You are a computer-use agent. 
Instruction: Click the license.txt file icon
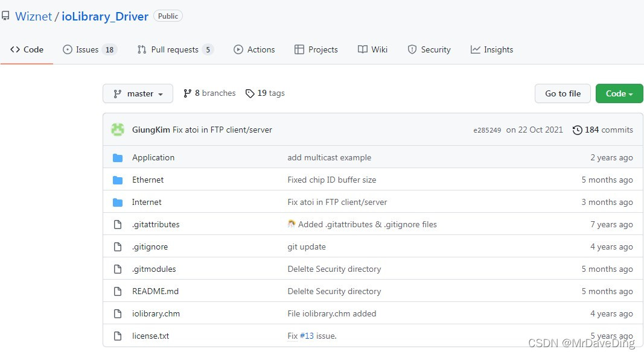pos(118,336)
